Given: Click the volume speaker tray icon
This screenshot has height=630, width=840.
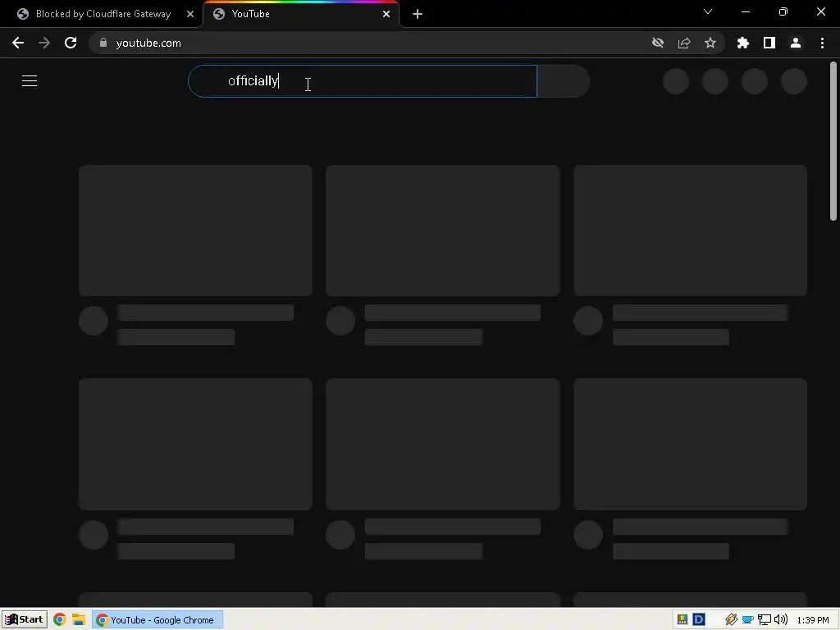Looking at the screenshot, I should pos(781,620).
